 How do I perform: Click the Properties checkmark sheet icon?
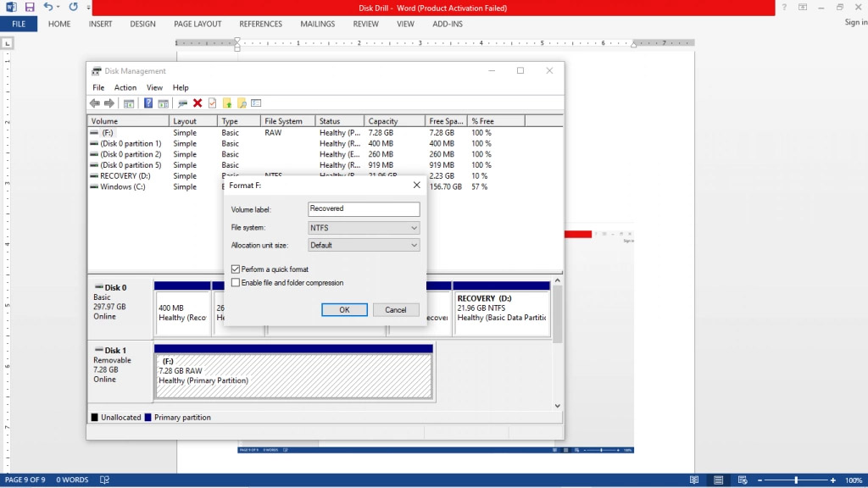[x=212, y=103]
